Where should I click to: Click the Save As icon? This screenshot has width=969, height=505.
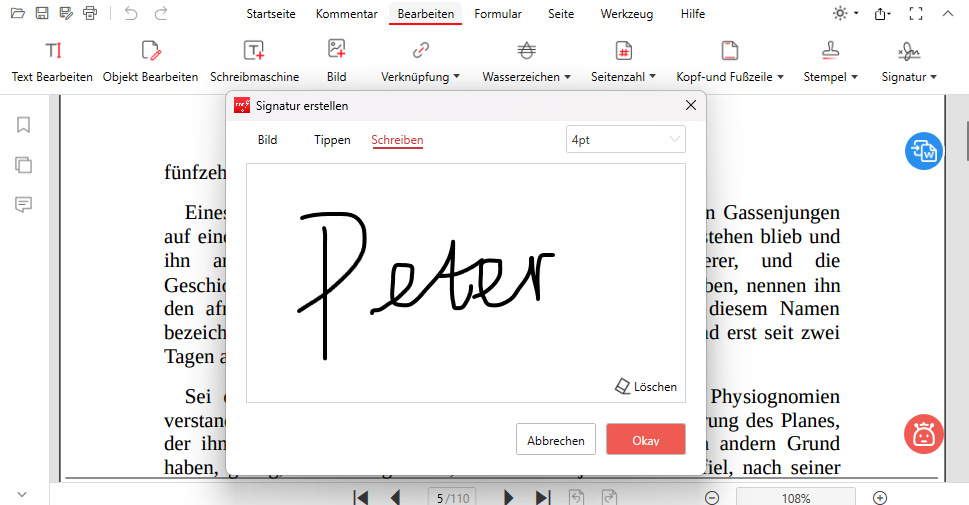click(66, 13)
